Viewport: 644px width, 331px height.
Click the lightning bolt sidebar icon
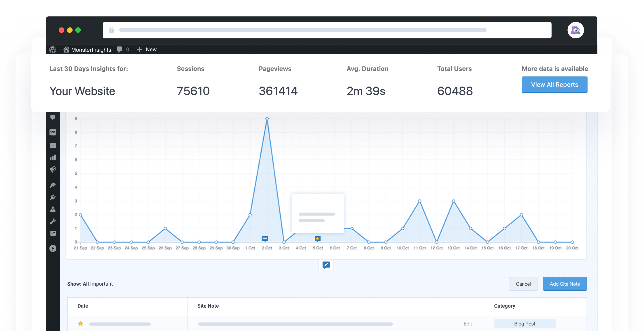pos(53,248)
